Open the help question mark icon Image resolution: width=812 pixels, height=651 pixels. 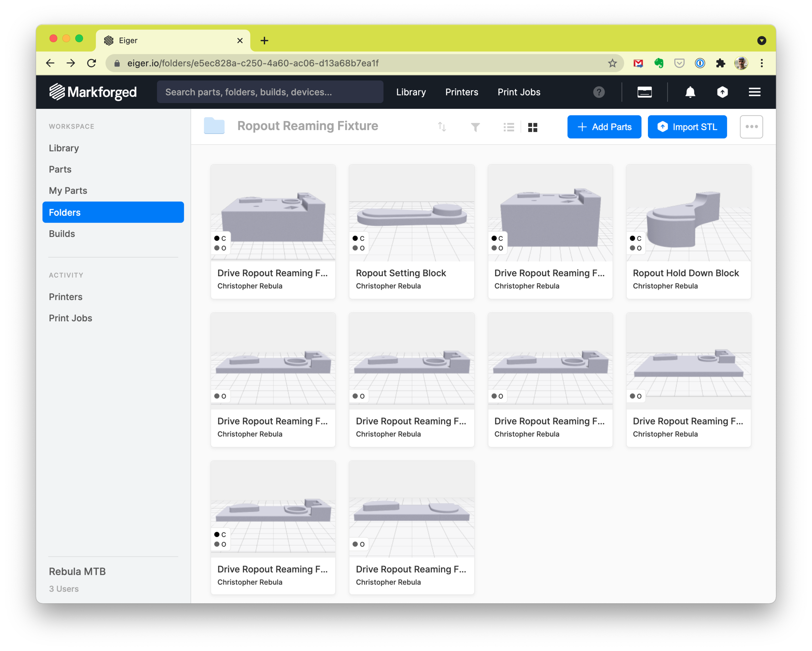599,92
